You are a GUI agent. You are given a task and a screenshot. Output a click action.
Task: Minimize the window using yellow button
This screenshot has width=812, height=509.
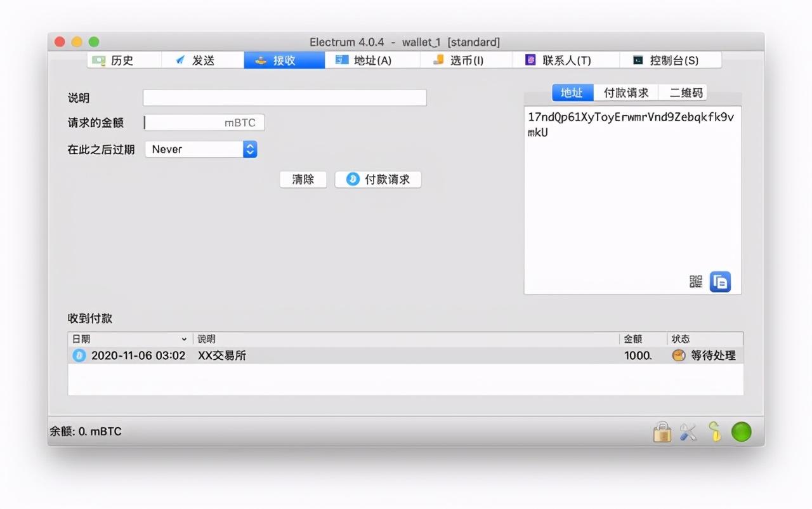pyautogui.click(x=77, y=42)
